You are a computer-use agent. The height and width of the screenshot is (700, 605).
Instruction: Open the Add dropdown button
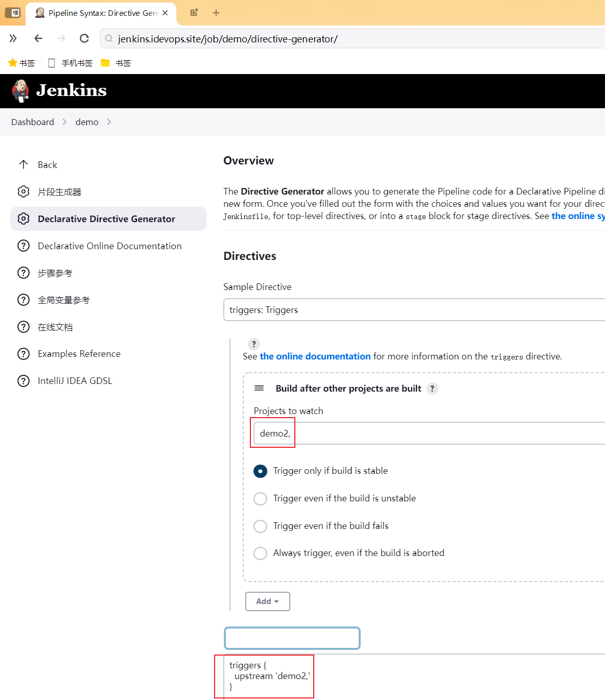coord(268,601)
